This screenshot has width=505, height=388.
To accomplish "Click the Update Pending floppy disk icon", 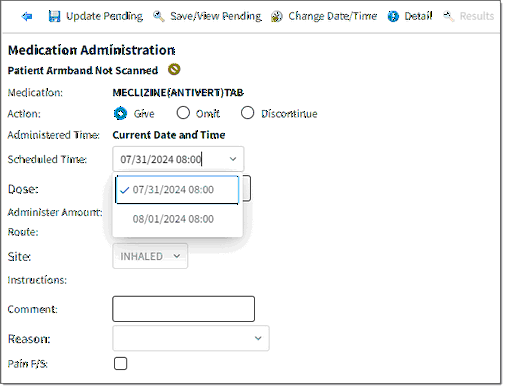I will click(x=54, y=16).
